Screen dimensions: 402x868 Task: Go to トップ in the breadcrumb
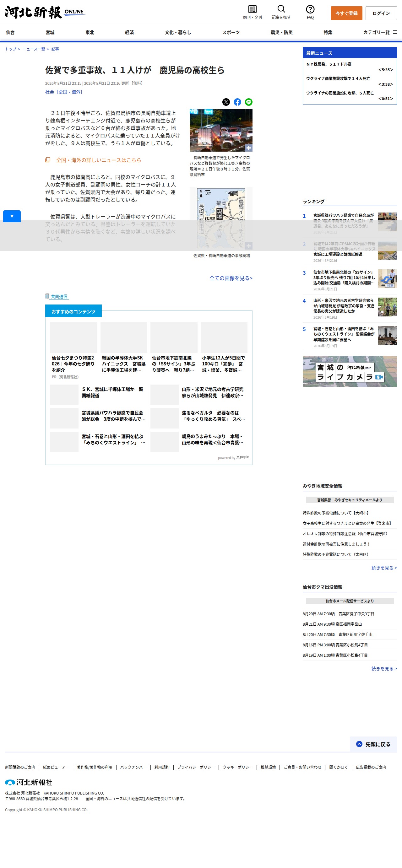[x=11, y=49]
